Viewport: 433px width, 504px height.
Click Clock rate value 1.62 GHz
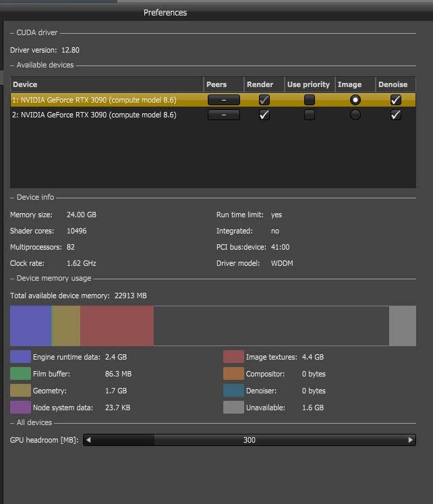coord(81,263)
